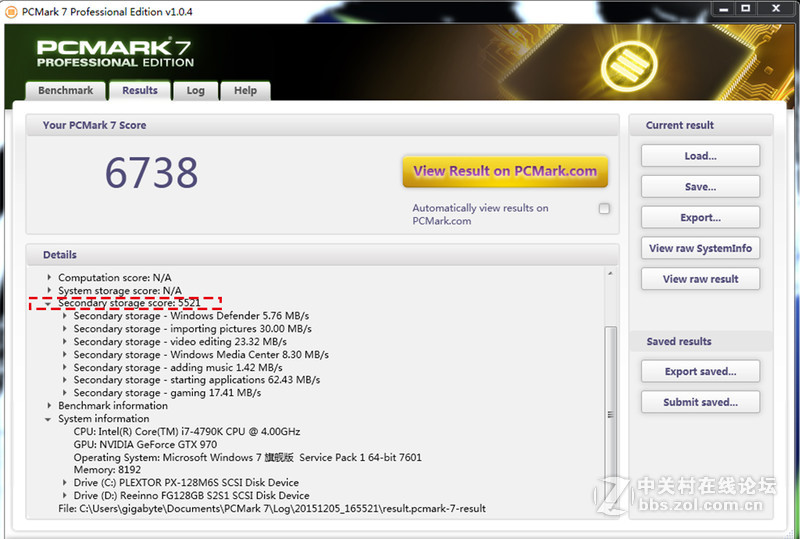Screen dimensions: 800x539
Task: Click the Secondary storage score: 5521 text
Action: coord(129,303)
